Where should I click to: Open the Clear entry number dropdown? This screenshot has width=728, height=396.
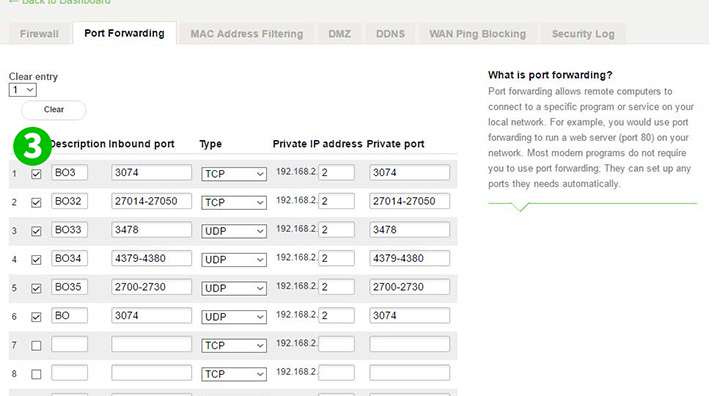tap(22, 90)
